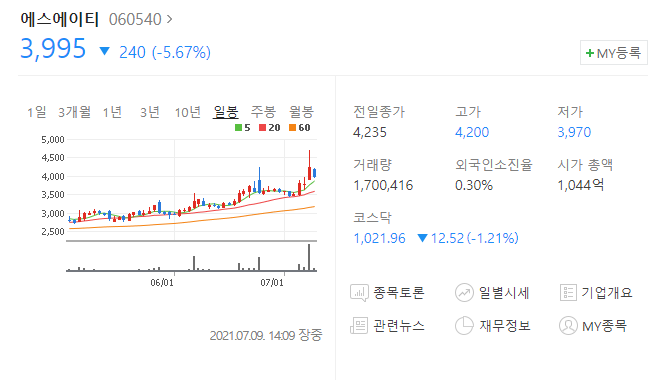Click the tallest volume bar in chart
662x380 pixels.
tap(309, 257)
